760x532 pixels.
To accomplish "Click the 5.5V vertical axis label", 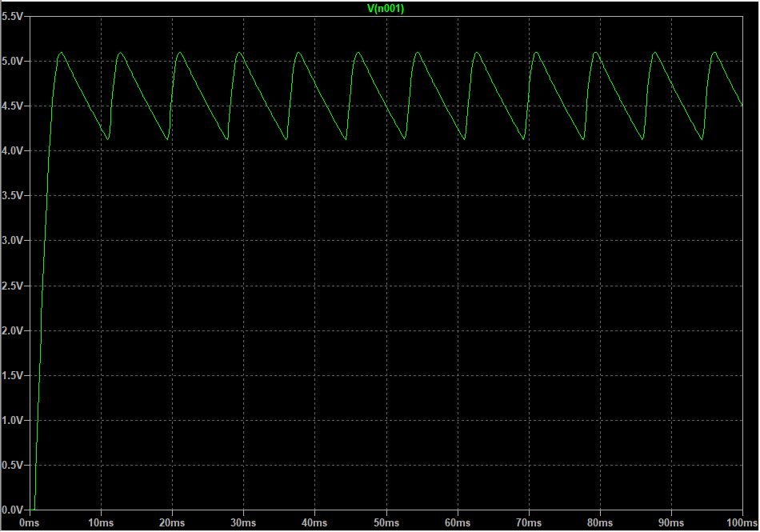I will [x=12, y=17].
